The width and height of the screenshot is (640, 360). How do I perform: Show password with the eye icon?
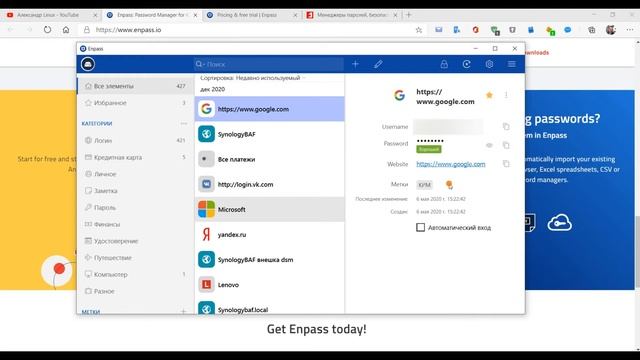(x=489, y=145)
